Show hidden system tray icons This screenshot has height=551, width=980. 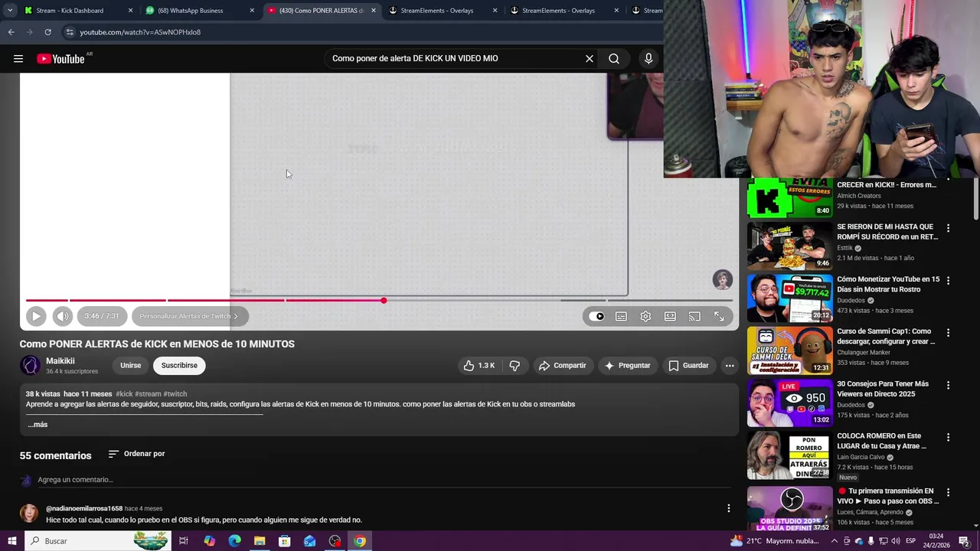pos(835,541)
